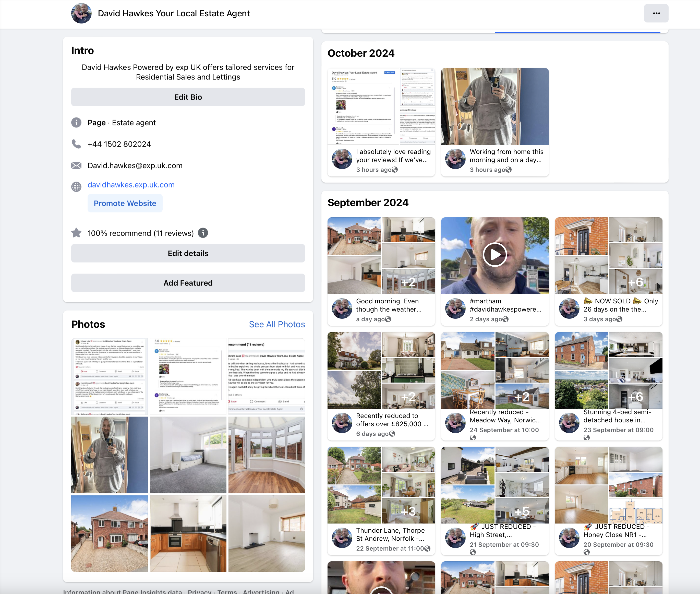Click the Page info icon beside Estate agent
Screen dimensions: 700x594
(76, 123)
